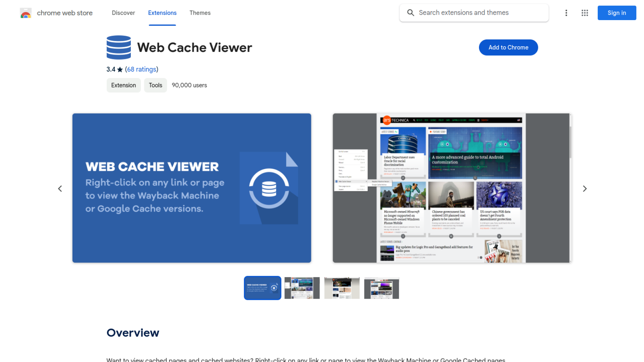Advance carousel with right arrow
Image resolution: width=644 pixels, height=362 pixels.
tap(585, 188)
